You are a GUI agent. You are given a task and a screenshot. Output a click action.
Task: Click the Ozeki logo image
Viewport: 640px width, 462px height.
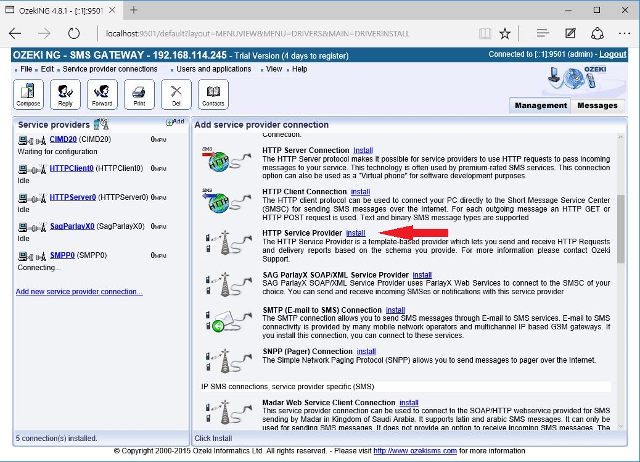pos(579,78)
